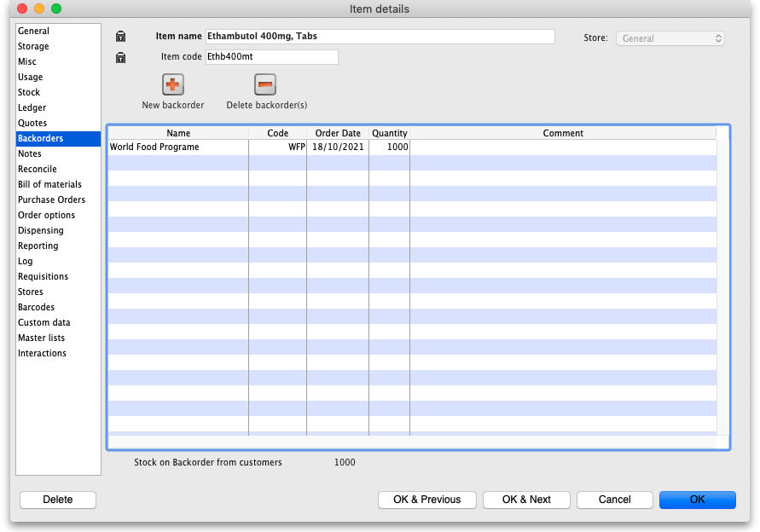The image size is (760, 532).
Task: Go to the Bill of materials section
Action: tap(49, 184)
